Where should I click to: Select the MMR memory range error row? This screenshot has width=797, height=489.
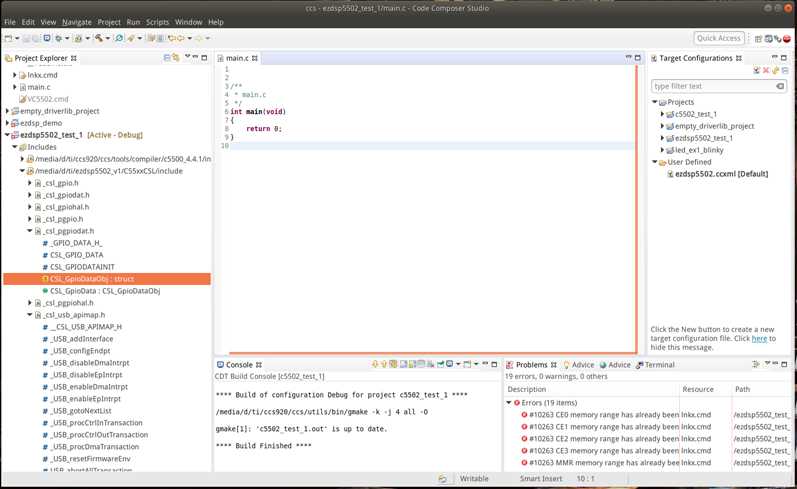(x=648, y=463)
